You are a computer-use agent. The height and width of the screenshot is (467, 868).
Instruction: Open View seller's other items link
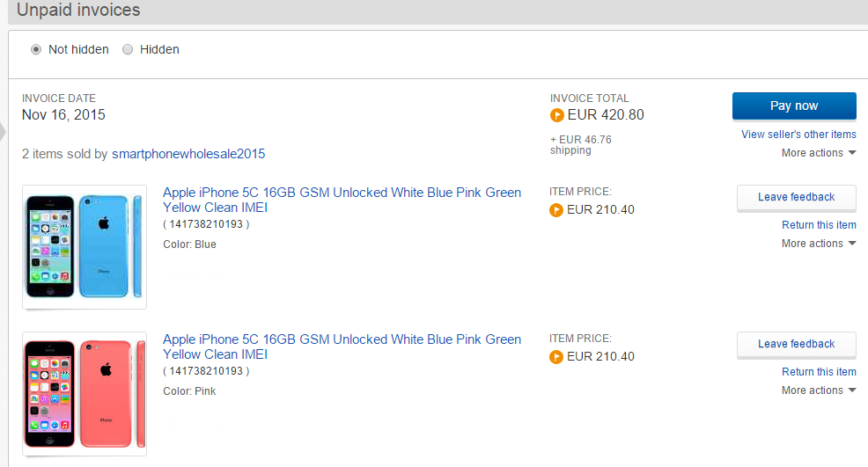pyautogui.click(x=798, y=135)
